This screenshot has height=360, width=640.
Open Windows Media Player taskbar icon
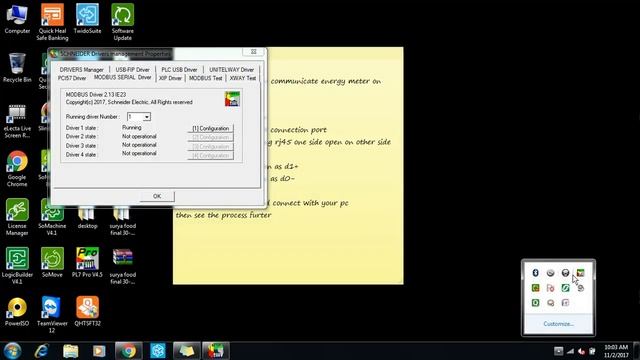click(x=99, y=351)
